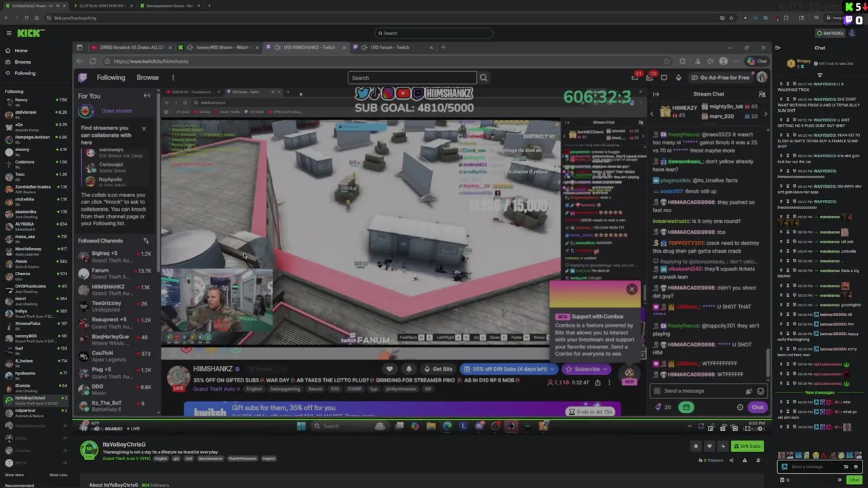Click Twitch Subscribe button
Screen dimensions: 868x488
[587, 369]
